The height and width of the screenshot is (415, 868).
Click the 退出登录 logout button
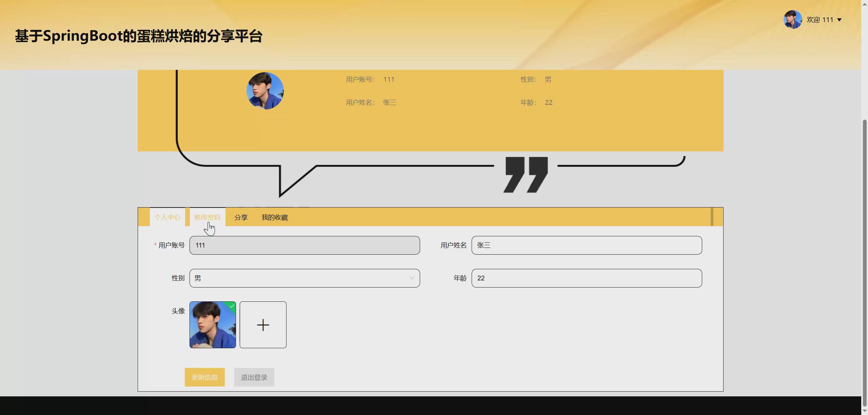point(254,377)
